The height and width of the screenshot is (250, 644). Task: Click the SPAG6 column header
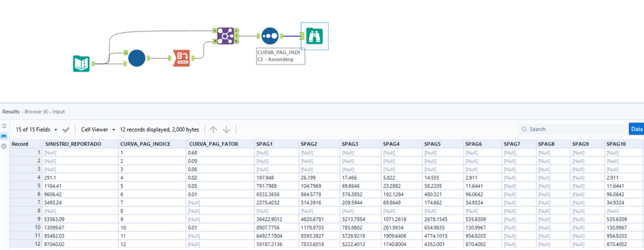(x=483, y=144)
